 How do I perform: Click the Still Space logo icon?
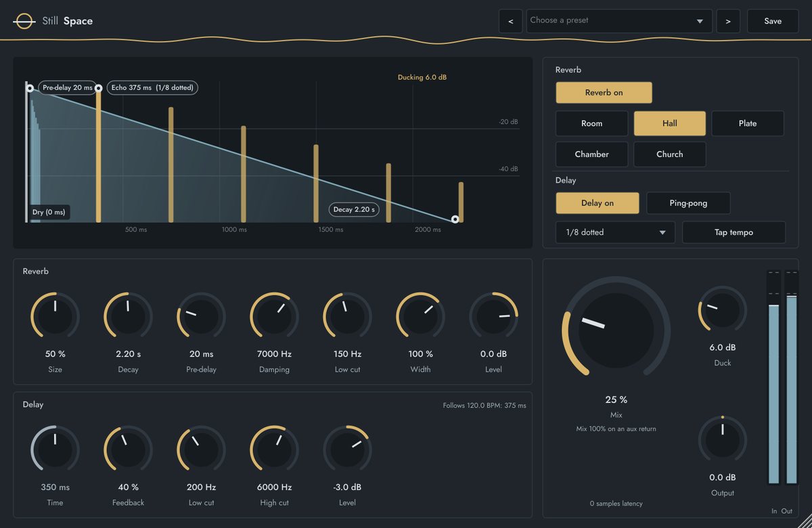[x=24, y=21]
